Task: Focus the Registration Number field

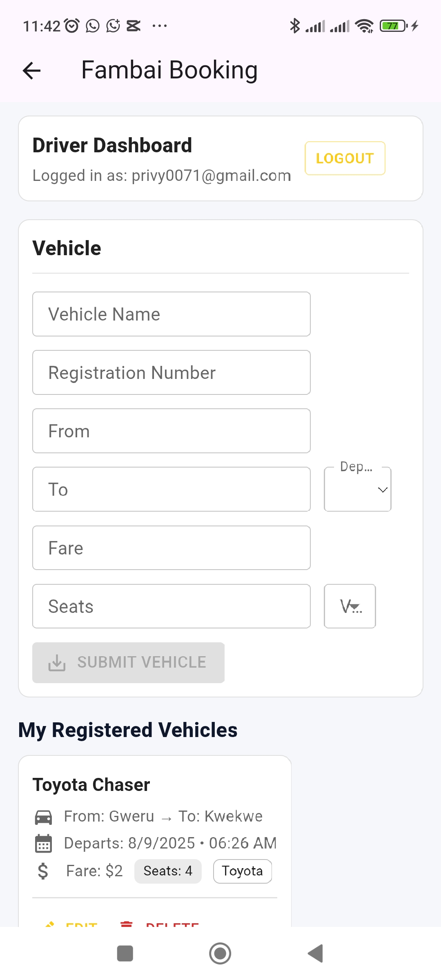Action: pos(171,372)
